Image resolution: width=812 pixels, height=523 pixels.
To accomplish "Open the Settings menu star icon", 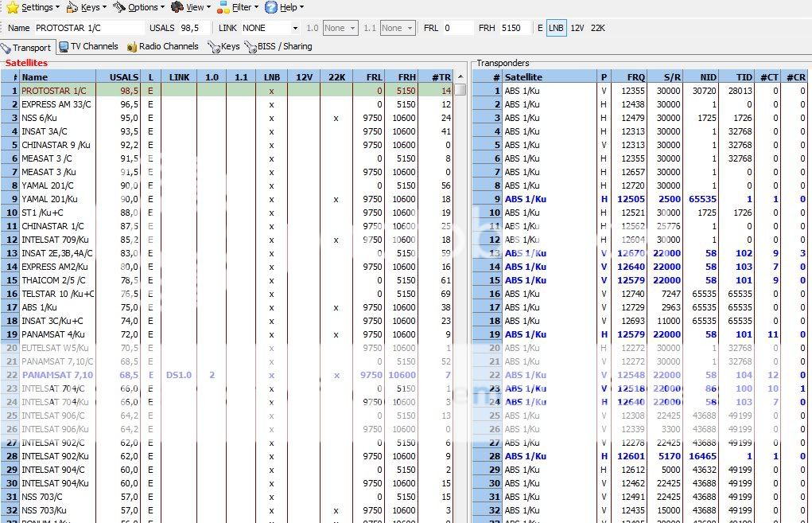I will [x=13, y=7].
